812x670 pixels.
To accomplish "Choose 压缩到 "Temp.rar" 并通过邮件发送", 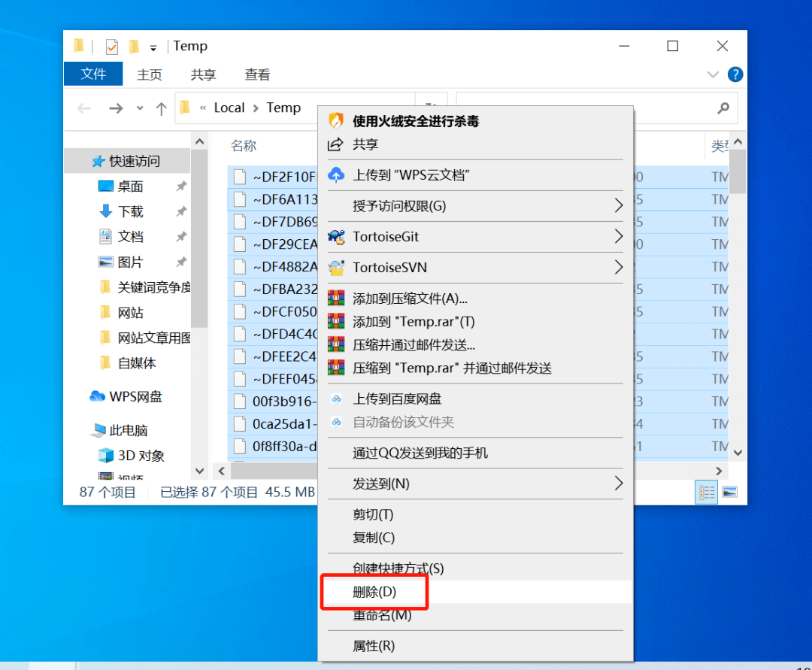I will tap(475, 368).
